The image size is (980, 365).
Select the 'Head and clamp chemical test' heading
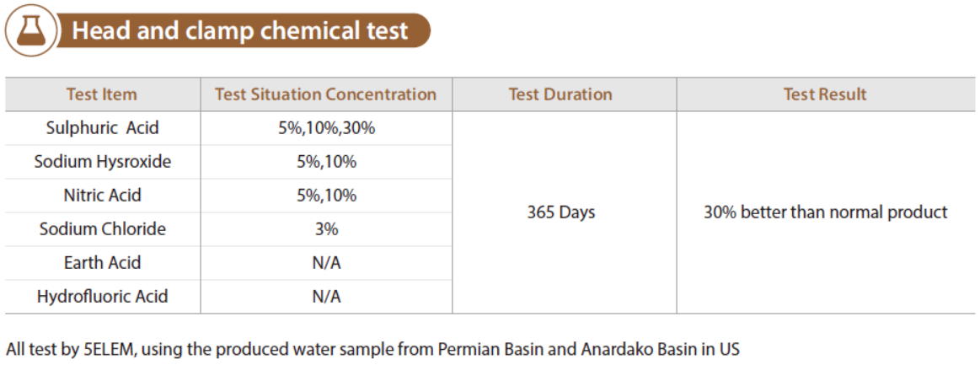240,30
